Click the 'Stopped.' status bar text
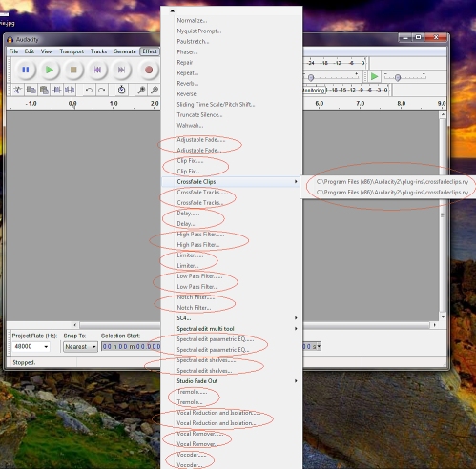 (24, 362)
